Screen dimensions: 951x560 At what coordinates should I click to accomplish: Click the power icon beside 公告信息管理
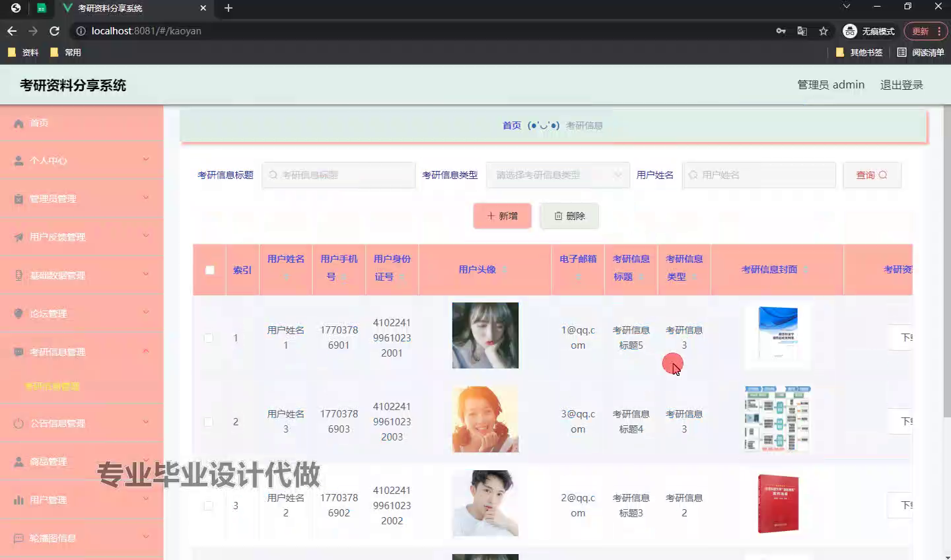[18, 423]
